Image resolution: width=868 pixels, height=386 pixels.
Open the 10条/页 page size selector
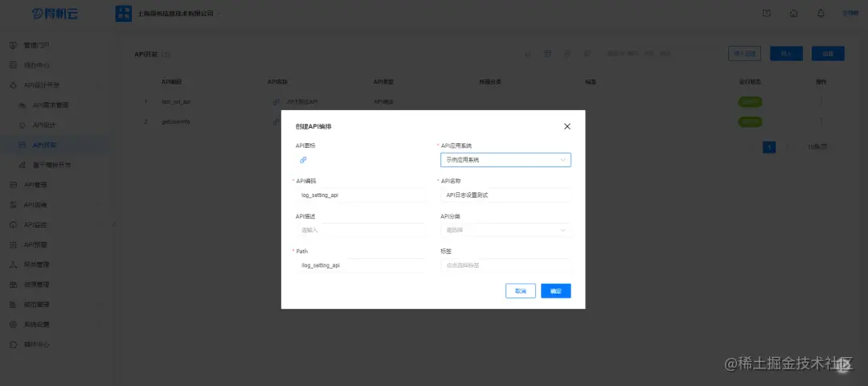pos(817,147)
